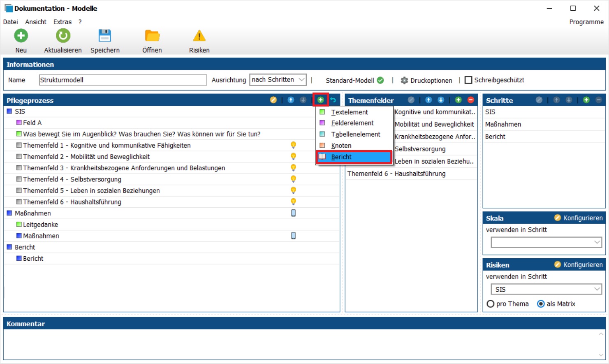Image resolution: width=609 pixels, height=364 pixels.
Task: Open the Extras menu
Action: tap(63, 22)
